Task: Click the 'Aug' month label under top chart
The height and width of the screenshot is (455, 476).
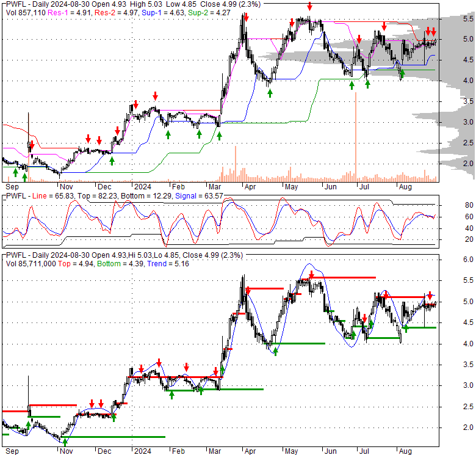Action: tap(405, 187)
